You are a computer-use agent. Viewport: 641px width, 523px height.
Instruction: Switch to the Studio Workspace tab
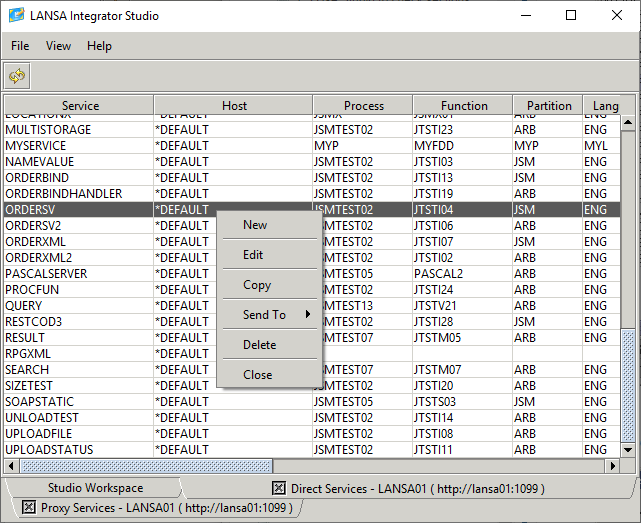(95, 488)
